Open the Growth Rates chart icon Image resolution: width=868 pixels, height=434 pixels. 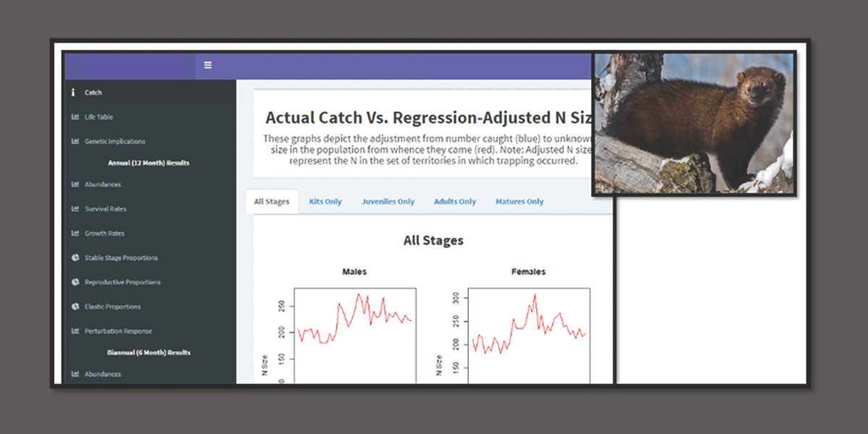[75, 233]
